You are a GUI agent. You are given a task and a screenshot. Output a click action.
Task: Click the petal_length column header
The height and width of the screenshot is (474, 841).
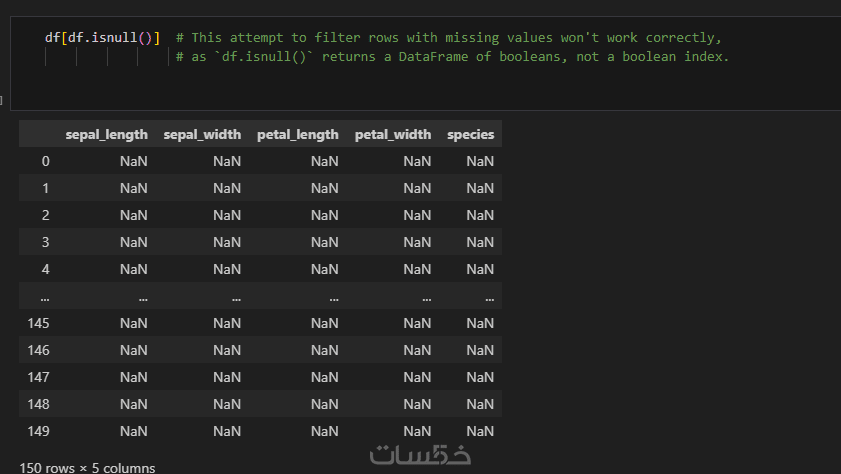tap(297, 134)
